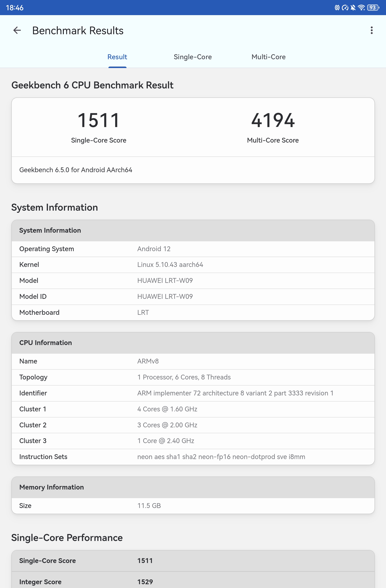Switch to the Multi-Core tab
Screen dimensions: 386x588
(268, 57)
